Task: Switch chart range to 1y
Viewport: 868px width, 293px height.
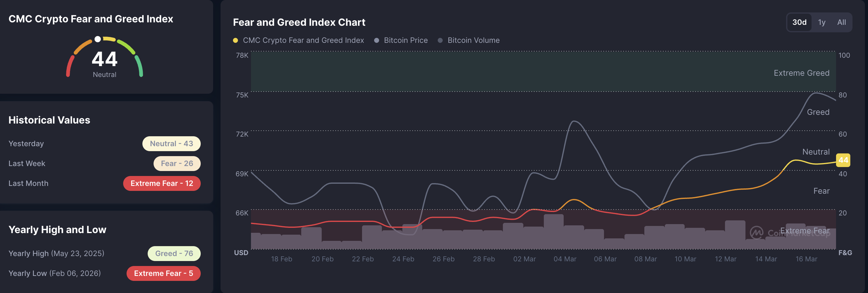Action: tap(821, 22)
